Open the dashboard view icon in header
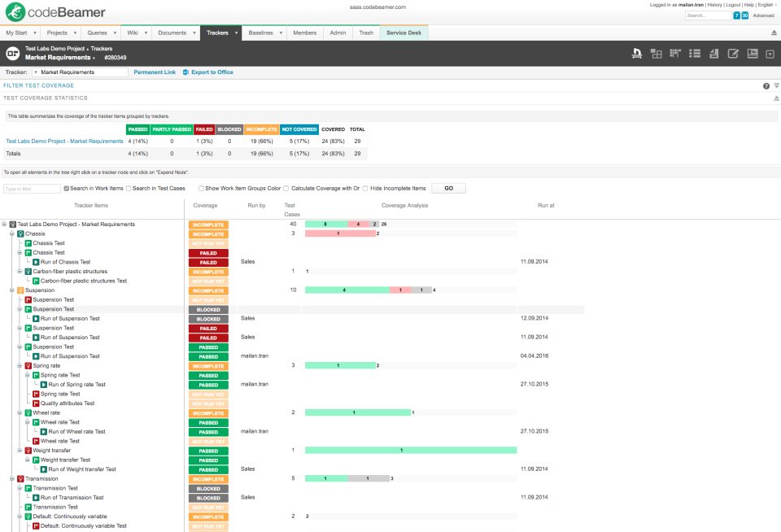The width and height of the screenshot is (781, 532). (x=752, y=54)
